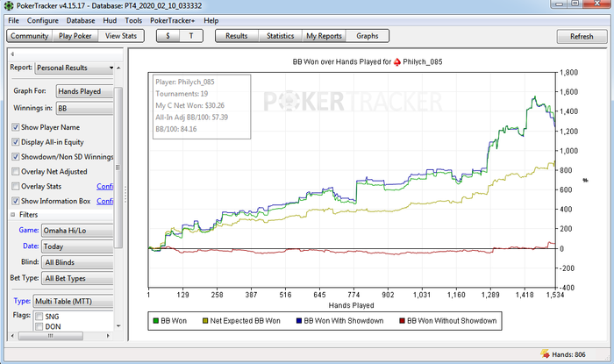Screen dimensions: 614x364
Task: Check the SNG flag
Action: coord(39,317)
